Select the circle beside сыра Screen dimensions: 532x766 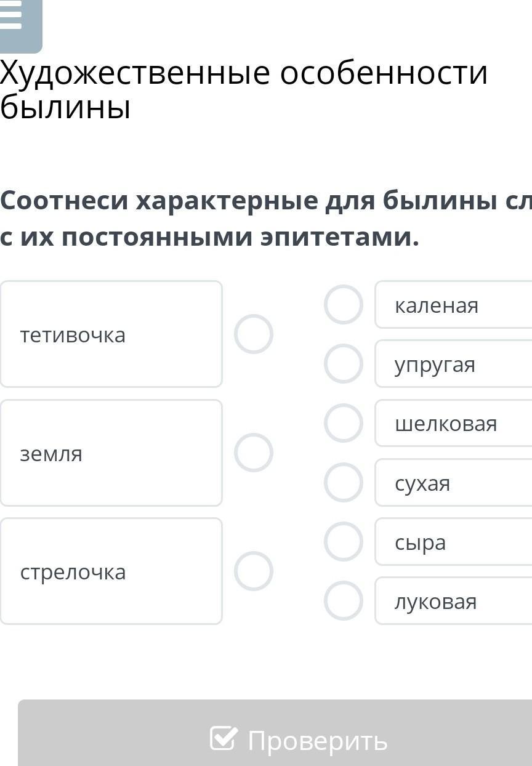tap(344, 541)
